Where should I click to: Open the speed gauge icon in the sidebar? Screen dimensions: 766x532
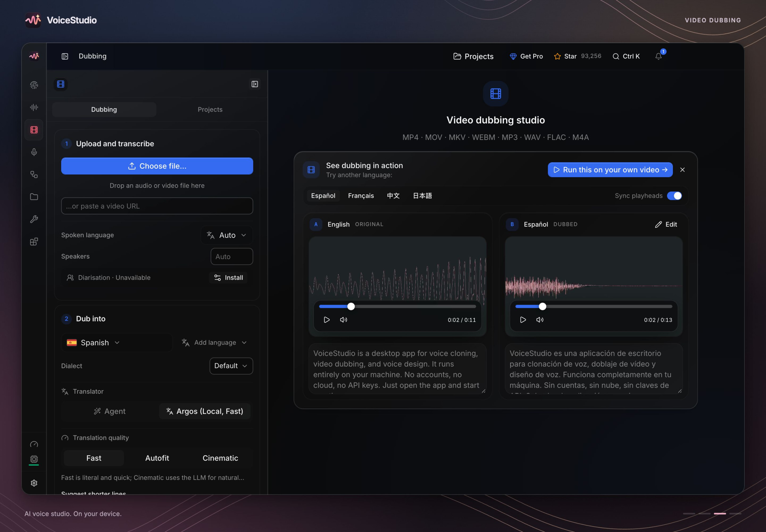pos(34,444)
